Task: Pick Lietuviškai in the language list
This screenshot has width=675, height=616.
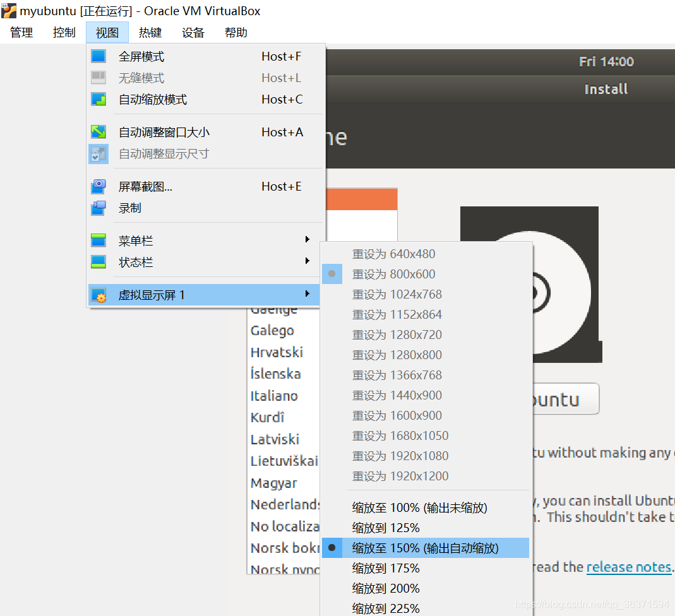Action: point(285,461)
